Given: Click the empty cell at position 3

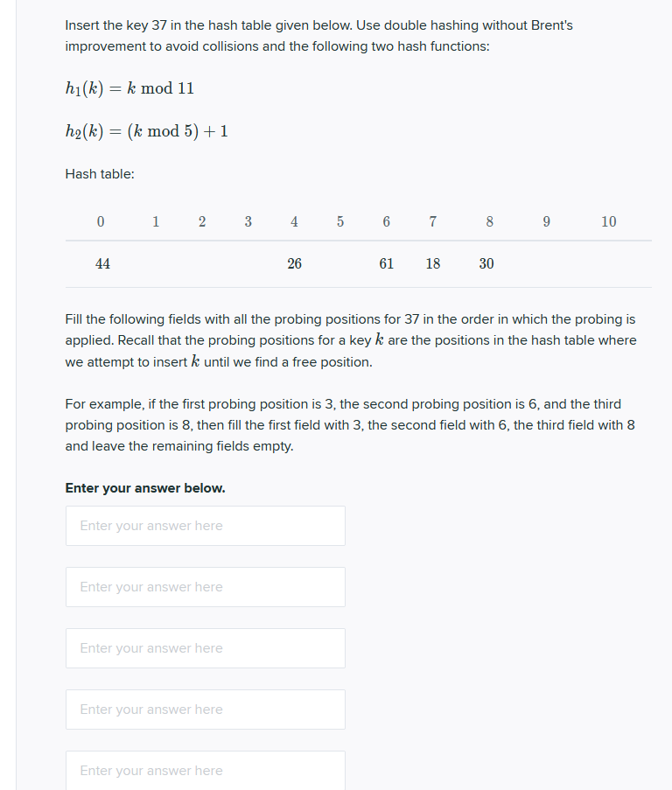Looking at the screenshot, I should (248, 263).
